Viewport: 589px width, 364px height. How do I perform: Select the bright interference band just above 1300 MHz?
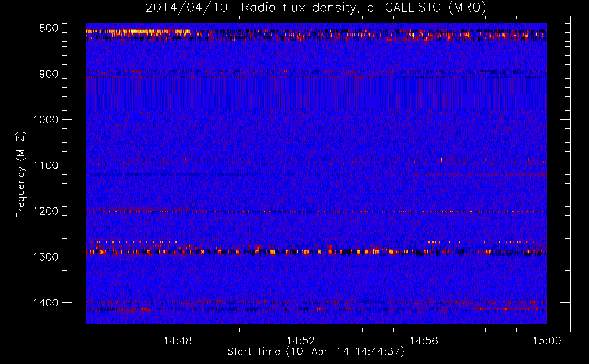(x=316, y=252)
